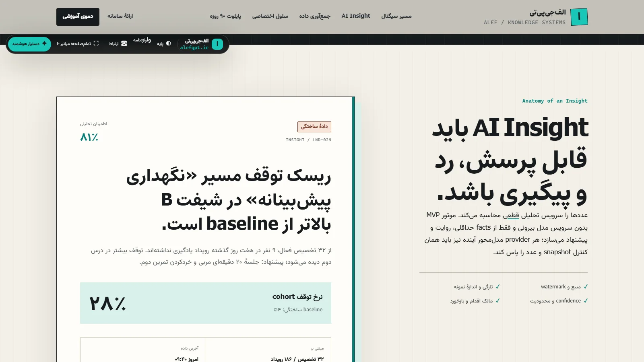The image size is (644, 362).
Task: Click دموی آموزشی button
Action: pyautogui.click(x=78, y=16)
